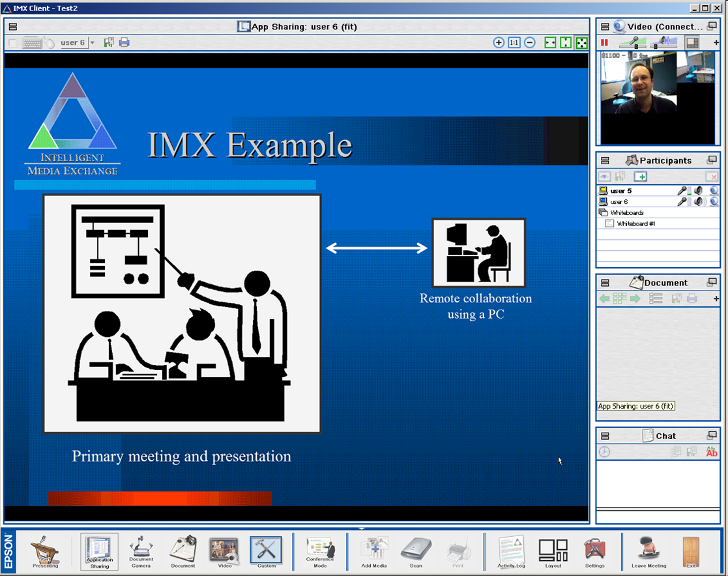Screen dimensions: 728x576
Task: Open the Chat panel menu
Action: click(x=605, y=436)
